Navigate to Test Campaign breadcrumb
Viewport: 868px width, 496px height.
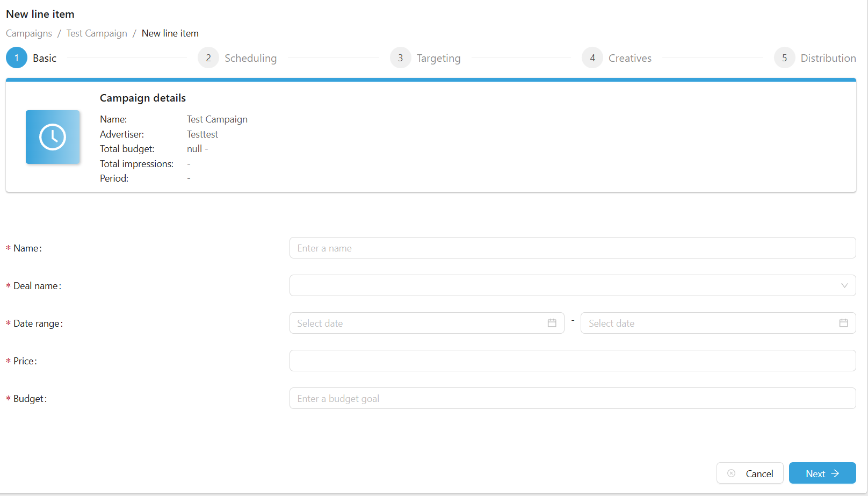click(97, 33)
